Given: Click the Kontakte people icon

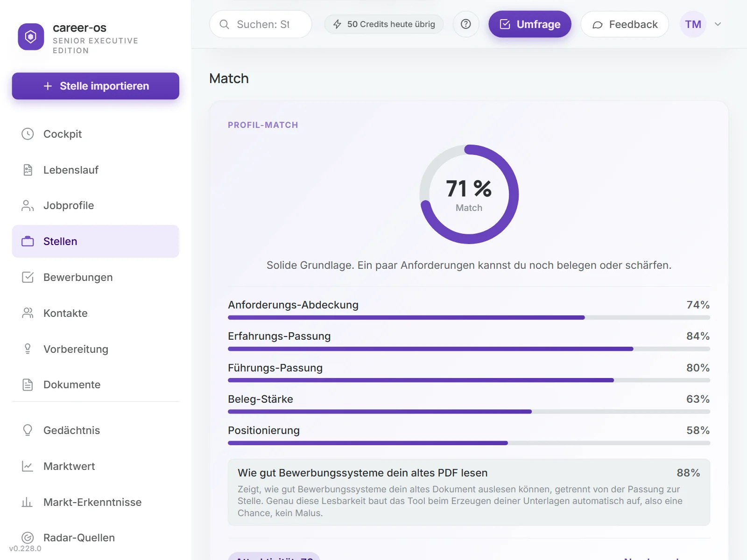Looking at the screenshot, I should (28, 313).
